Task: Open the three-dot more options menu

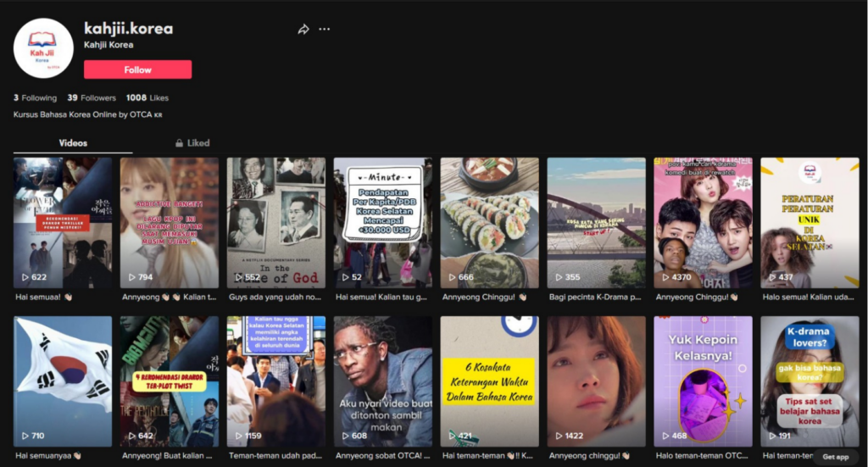Action: [325, 29]
